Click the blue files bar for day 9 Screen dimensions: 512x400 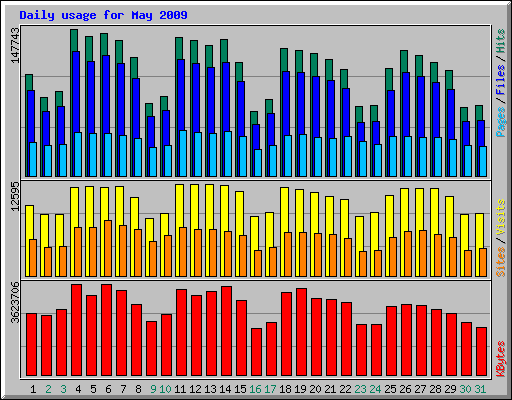[151, 132]
